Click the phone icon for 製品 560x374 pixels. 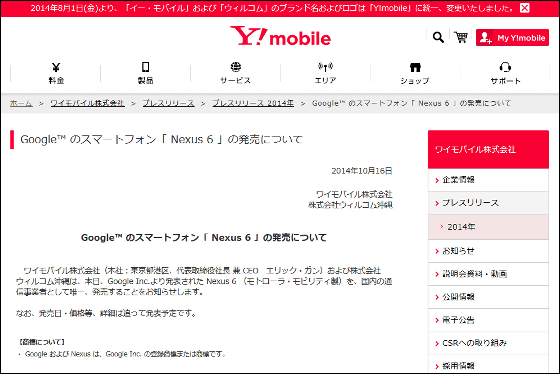point(145,67)
